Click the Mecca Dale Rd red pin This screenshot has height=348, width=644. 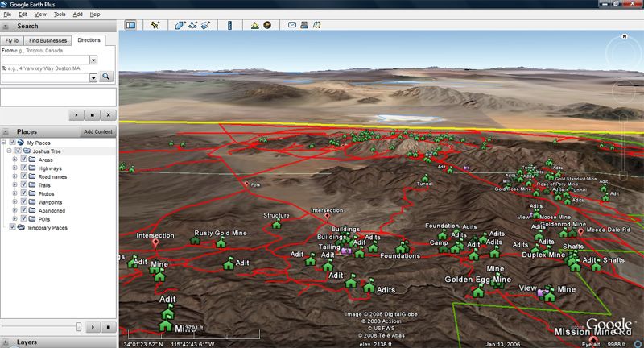click(580, 232)
